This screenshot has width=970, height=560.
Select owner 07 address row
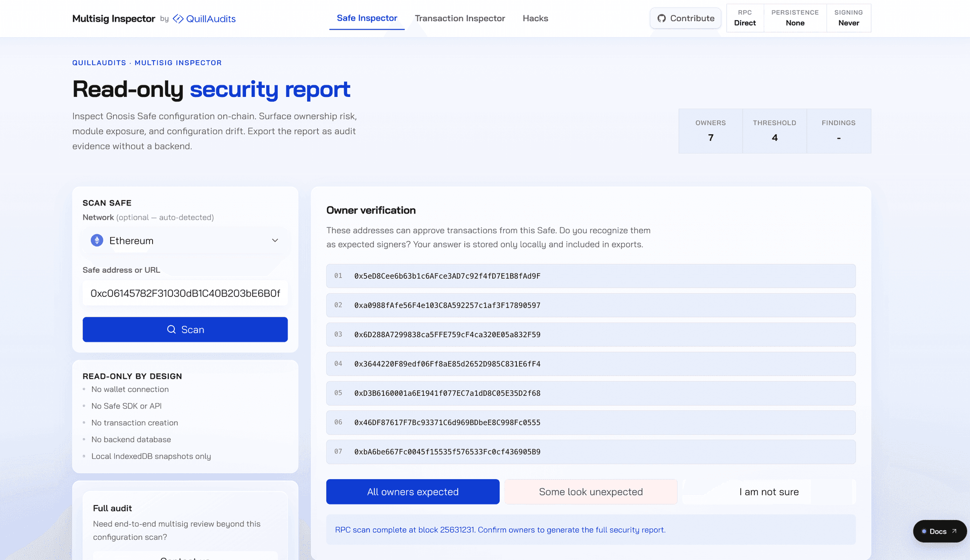[591, 452]
